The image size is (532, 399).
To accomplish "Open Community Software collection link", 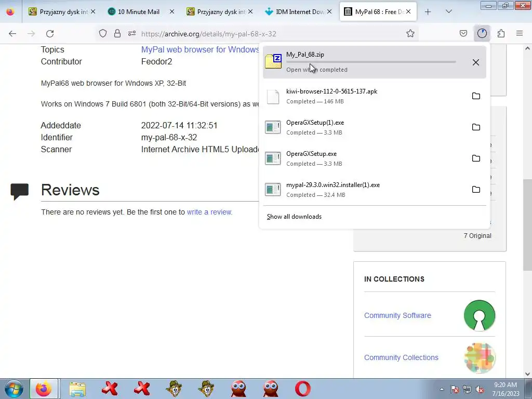I will pyautogui.click(x=397, y=315).
